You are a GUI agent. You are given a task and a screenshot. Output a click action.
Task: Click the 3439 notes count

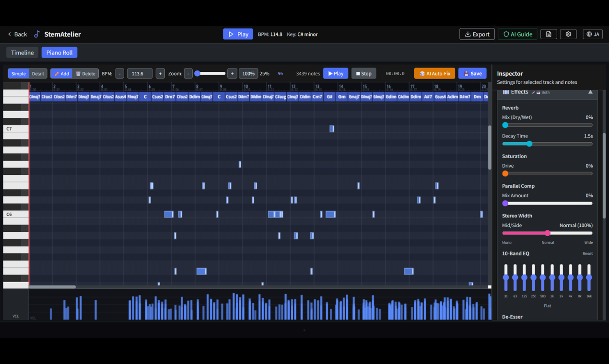coord(308,74)
